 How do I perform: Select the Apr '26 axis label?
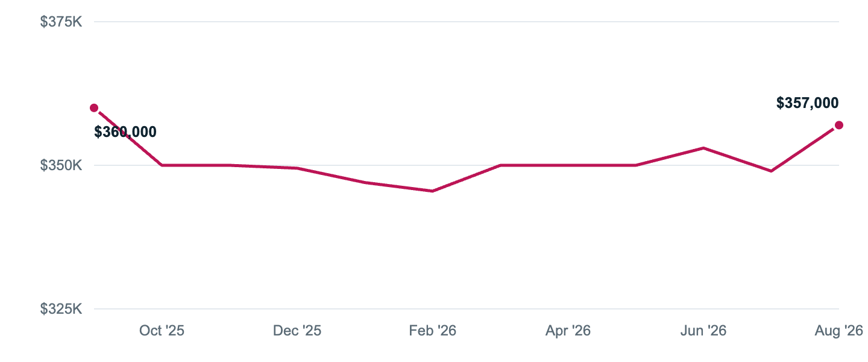pos(568,331)
